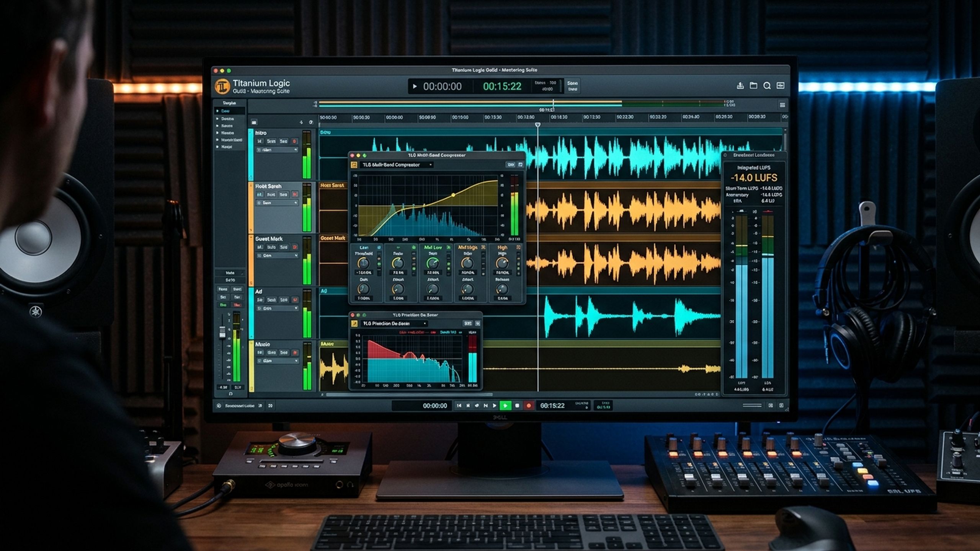This screenshot has height=551, width=980.
Task: Click the yellow plugin icon in Multi-Band Compressor window
Action: tap(354, 165)
